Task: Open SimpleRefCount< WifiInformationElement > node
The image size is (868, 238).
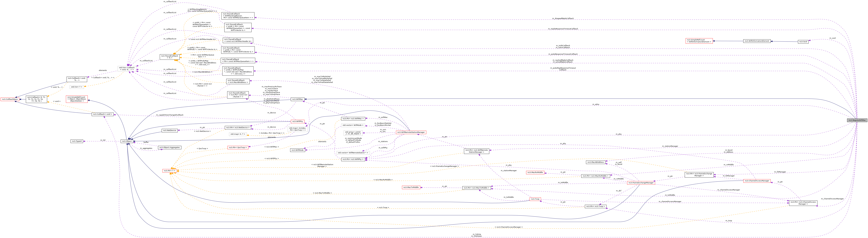Action: [699, 41]
